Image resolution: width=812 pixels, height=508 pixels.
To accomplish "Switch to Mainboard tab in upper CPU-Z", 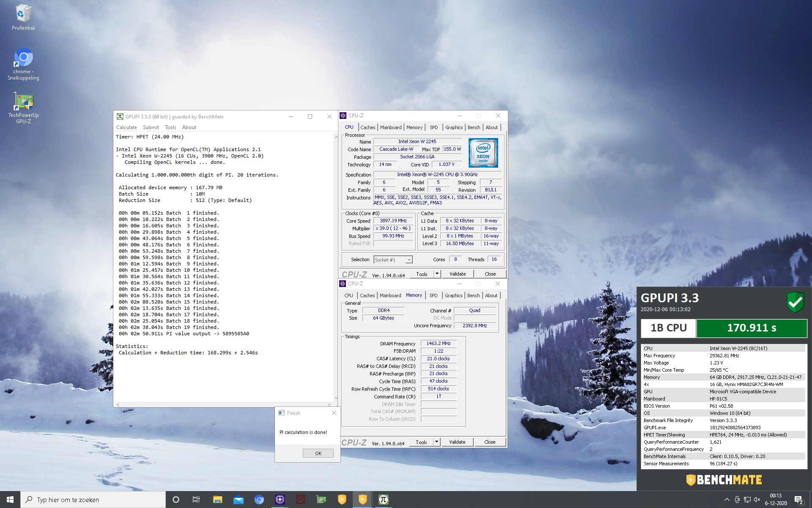I will [x=391, y=127].
